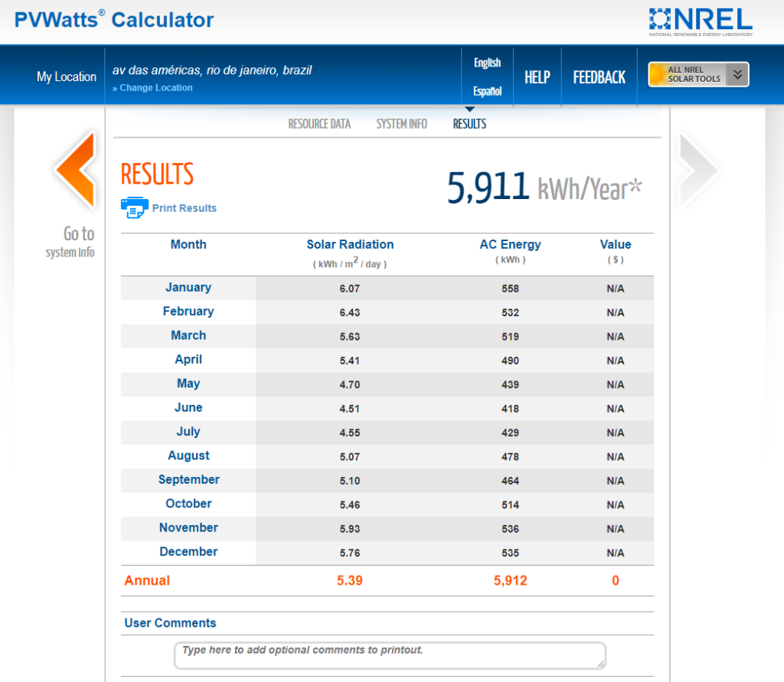Click January's N/A value cell
This screenshot has height=682, width=784.
pos(616,289)
